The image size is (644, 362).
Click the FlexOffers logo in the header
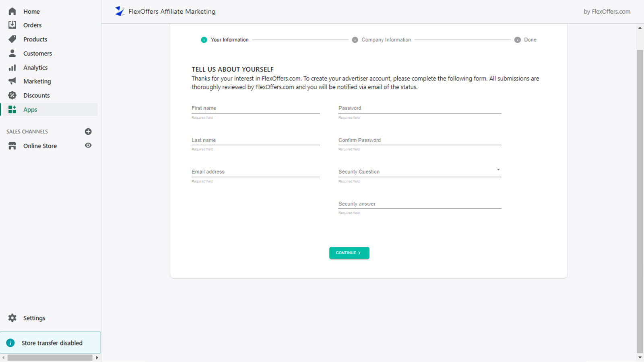click(x=120, y=11)
